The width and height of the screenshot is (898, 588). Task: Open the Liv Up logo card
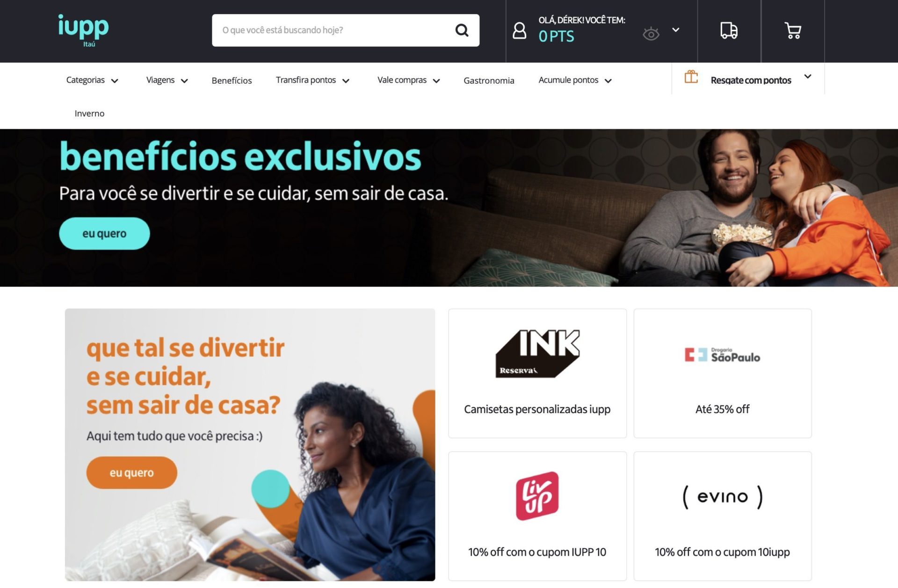[x=537, y=516]
